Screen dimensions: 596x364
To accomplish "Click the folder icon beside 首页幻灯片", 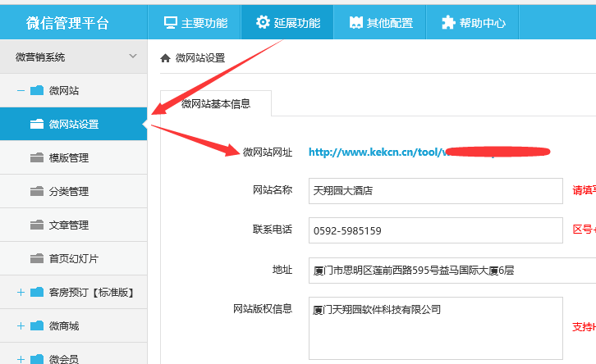I will (x=36, y=259).
